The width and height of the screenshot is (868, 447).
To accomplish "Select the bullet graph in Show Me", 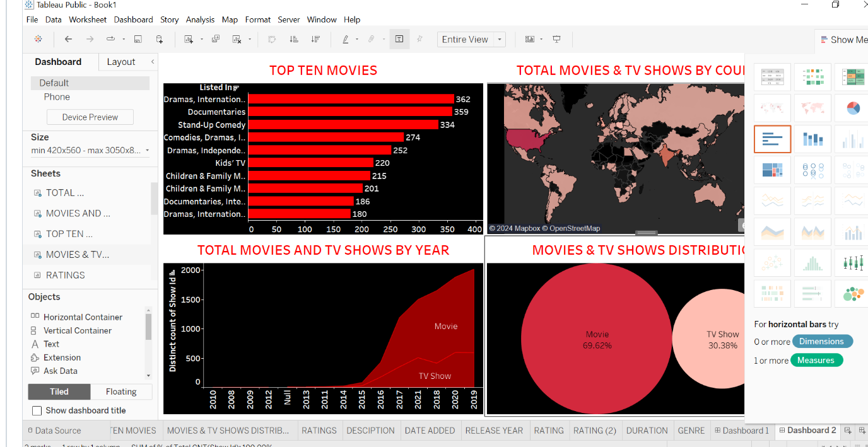I will tap(812, 294).
